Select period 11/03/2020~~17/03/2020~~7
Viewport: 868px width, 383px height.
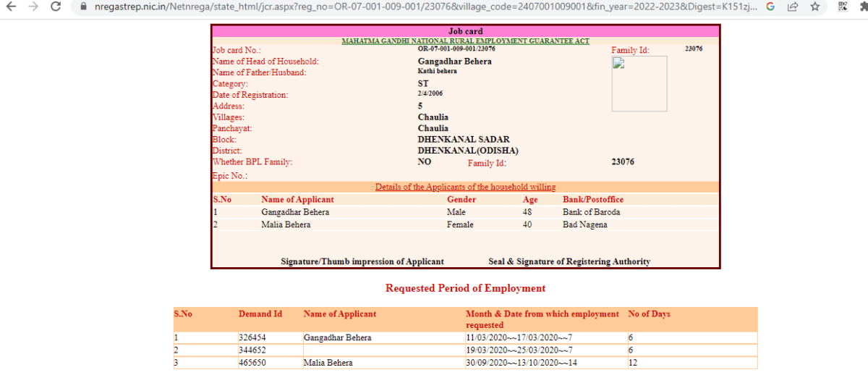[x=521, y=338]
